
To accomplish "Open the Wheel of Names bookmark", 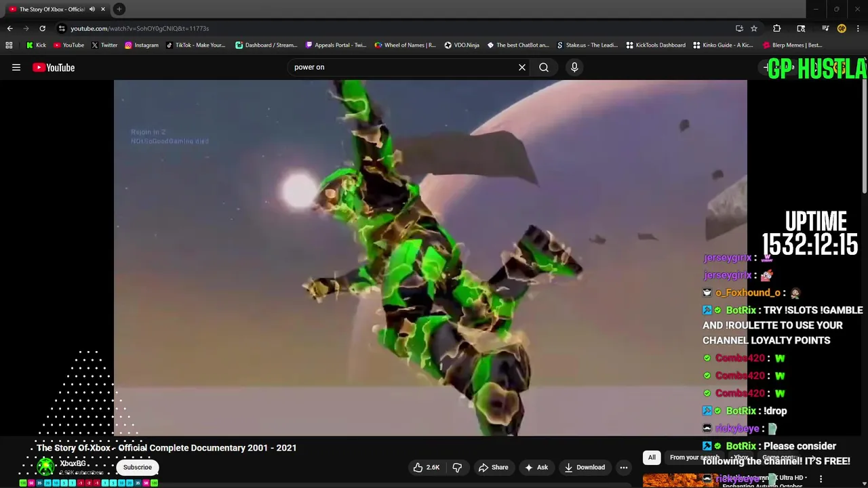I will pyautogui.click(x=404, y=45).
